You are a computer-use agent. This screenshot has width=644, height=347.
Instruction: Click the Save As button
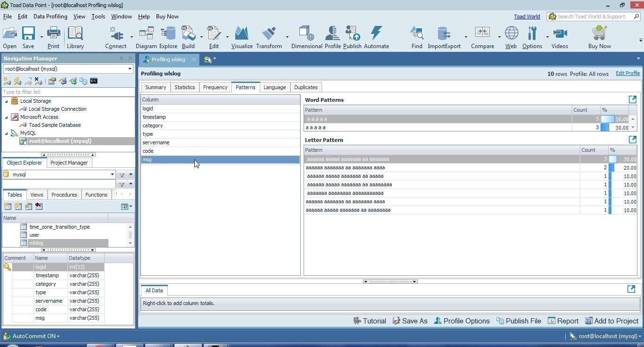[410, 321]
